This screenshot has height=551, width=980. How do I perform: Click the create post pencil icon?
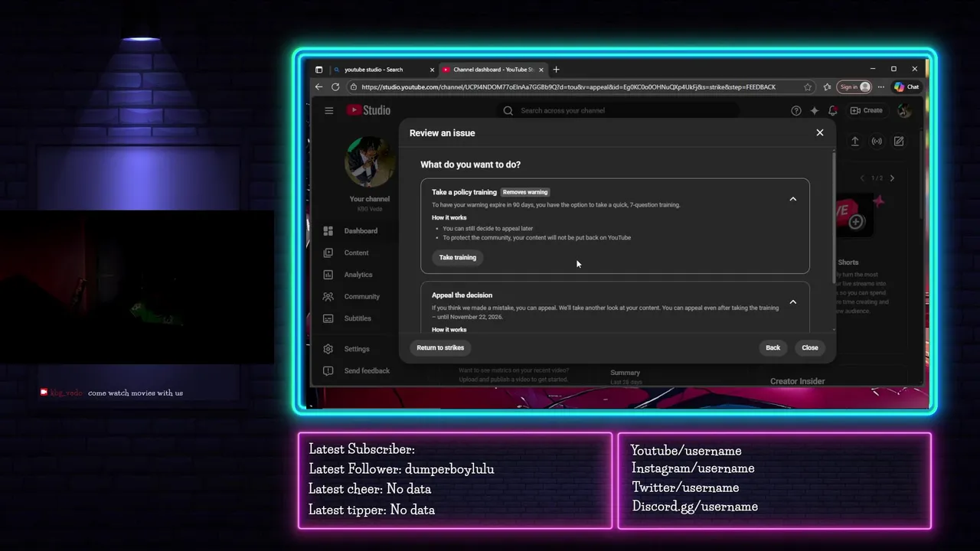[x=899, y=142]
